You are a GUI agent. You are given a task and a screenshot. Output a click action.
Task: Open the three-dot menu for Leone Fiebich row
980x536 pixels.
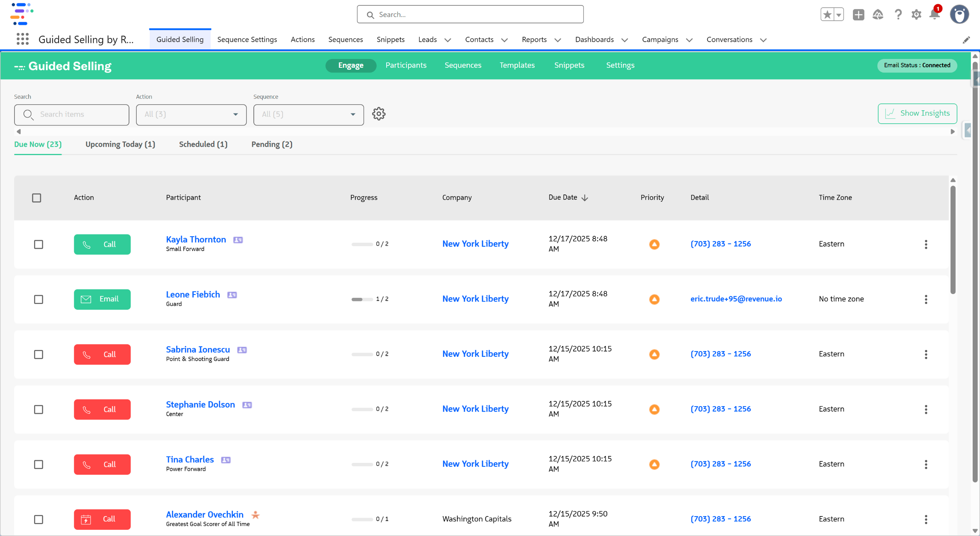(926, 299)
